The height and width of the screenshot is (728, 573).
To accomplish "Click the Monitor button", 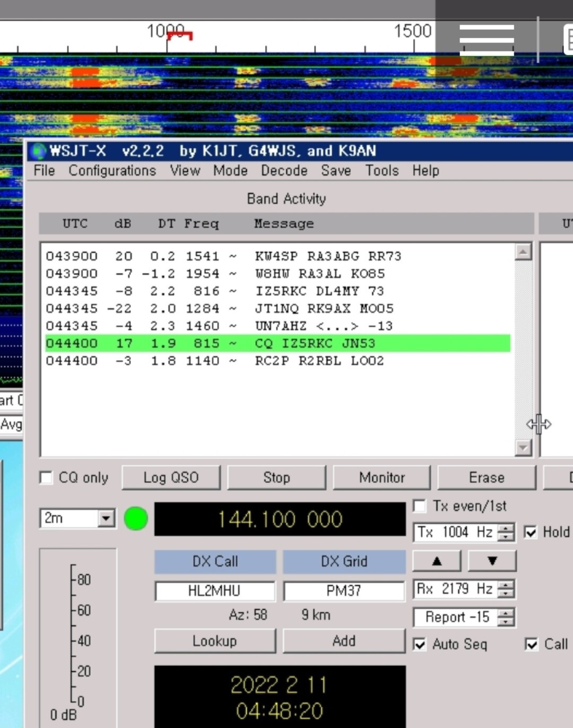I will pyautogui.click(x=381, y=478).
